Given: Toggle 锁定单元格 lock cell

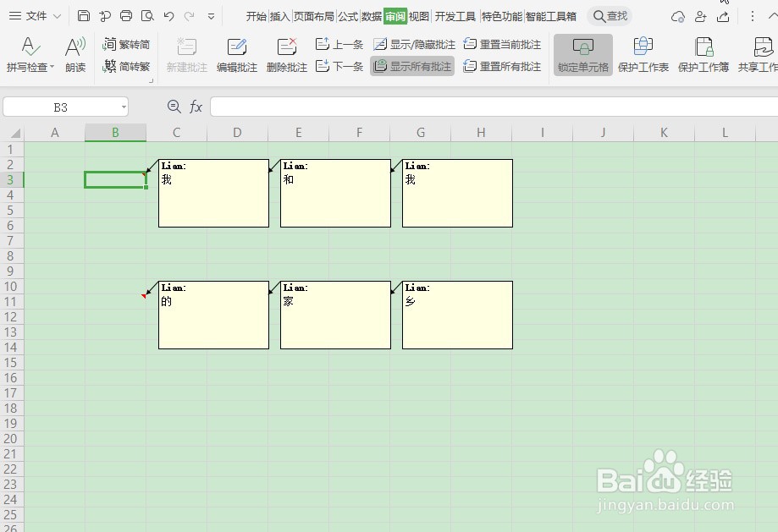Looking at the screenshot, I should click(x=583, y=54).
